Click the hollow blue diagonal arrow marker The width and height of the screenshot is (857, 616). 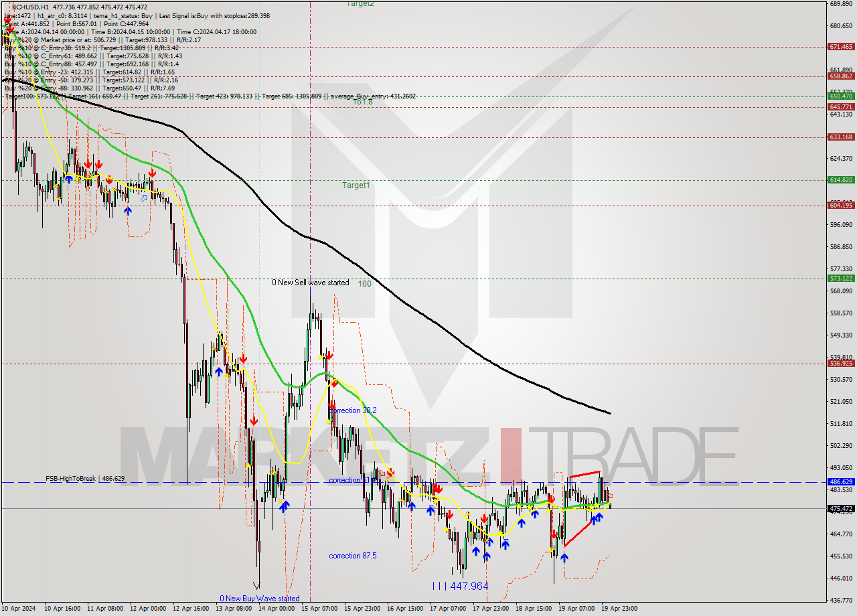(x=143, y=198)
